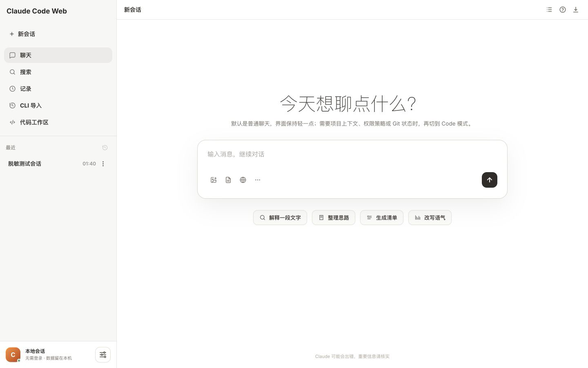This screenshot has width=588, height=368.
Task: Open the three-dot menu for 脱敏测试会话
Action: [103, 164]
